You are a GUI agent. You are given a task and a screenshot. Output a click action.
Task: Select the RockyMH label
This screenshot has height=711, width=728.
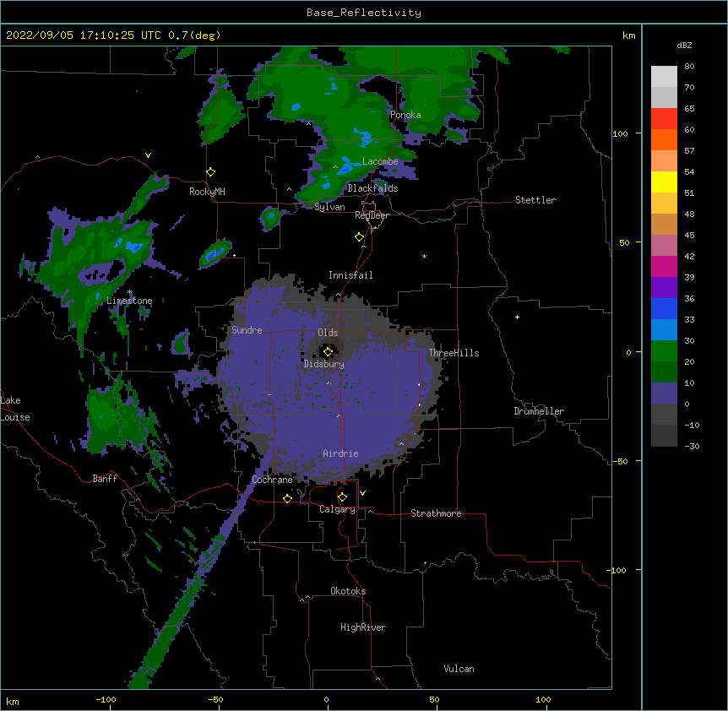coord(207,192)
